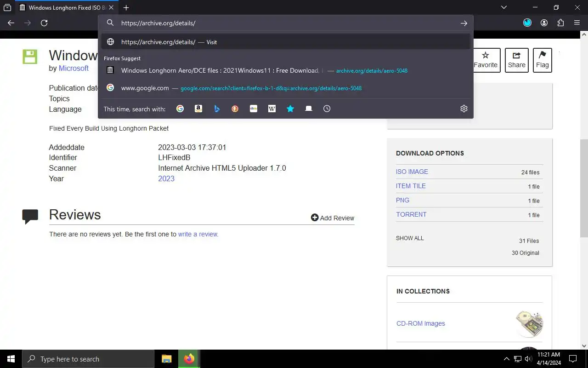Open the Microsoft author link

(x=73, y=68)
